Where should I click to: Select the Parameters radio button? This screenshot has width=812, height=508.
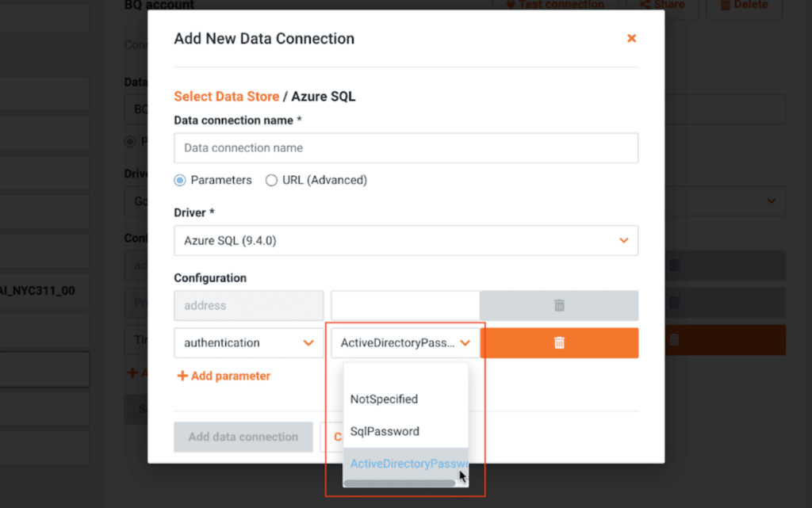pos(180,180)
